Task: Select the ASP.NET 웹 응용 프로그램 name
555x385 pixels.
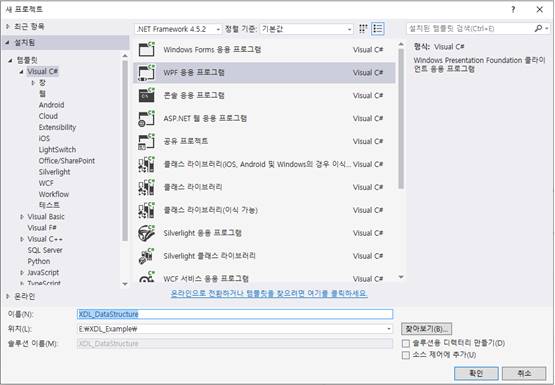Action: 205,119
